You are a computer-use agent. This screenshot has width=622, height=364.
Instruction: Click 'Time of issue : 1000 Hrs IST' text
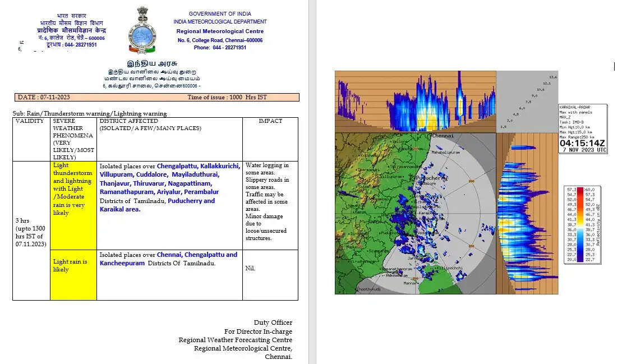pos(227,98)
